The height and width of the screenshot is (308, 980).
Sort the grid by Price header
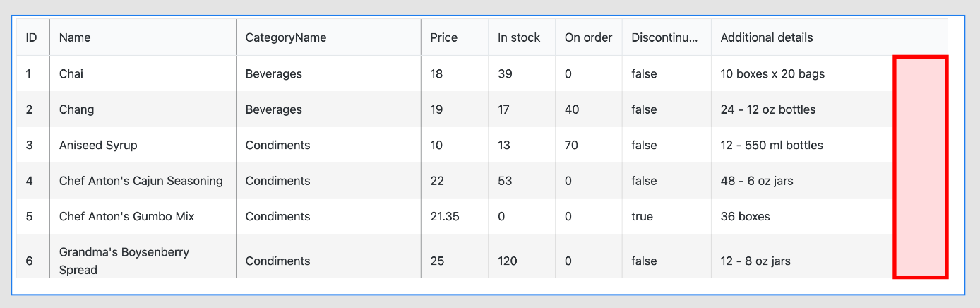coord(443,37)
